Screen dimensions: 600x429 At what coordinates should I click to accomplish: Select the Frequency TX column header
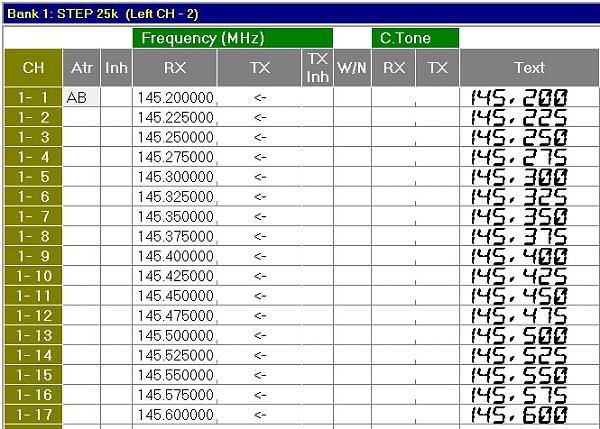pos(259,68)
